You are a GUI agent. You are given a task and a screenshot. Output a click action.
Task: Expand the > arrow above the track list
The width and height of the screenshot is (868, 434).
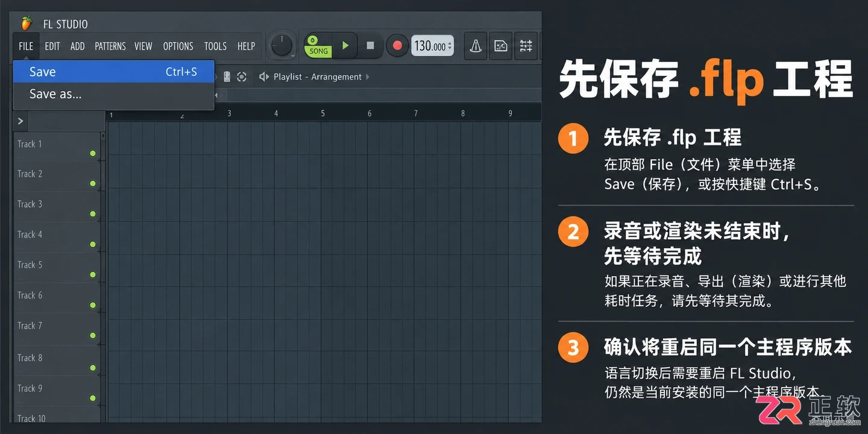point(20,121)
